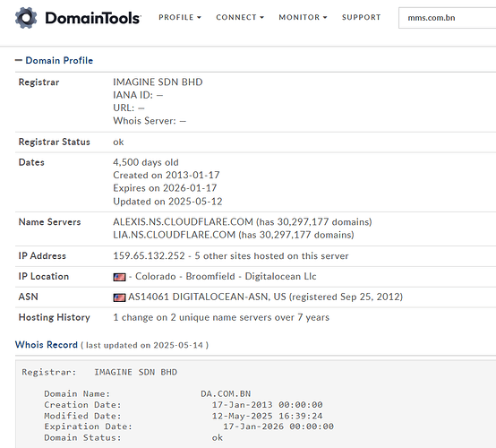Select the IP address 159.65.132.252
496x448 pixels.
tap(149, 256)
